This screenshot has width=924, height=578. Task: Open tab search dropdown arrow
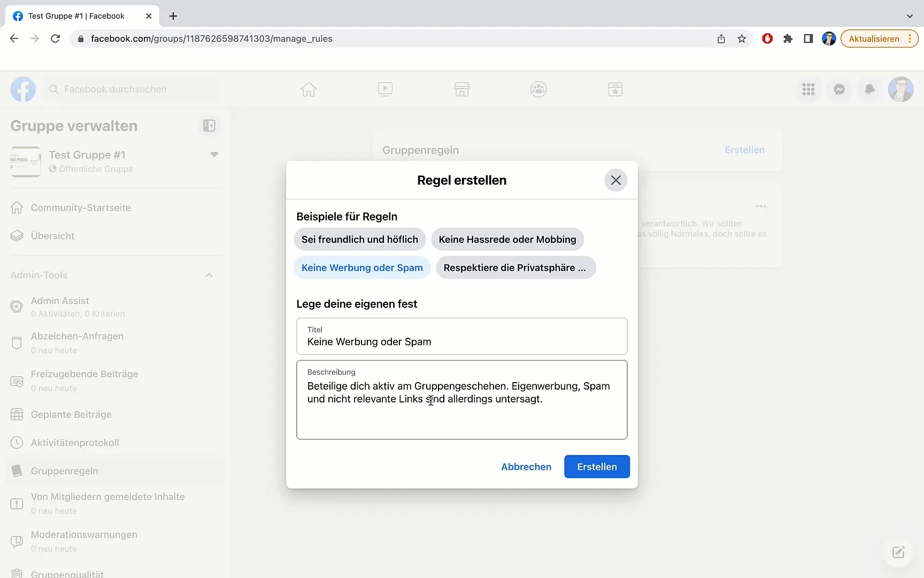pos(910,16)
